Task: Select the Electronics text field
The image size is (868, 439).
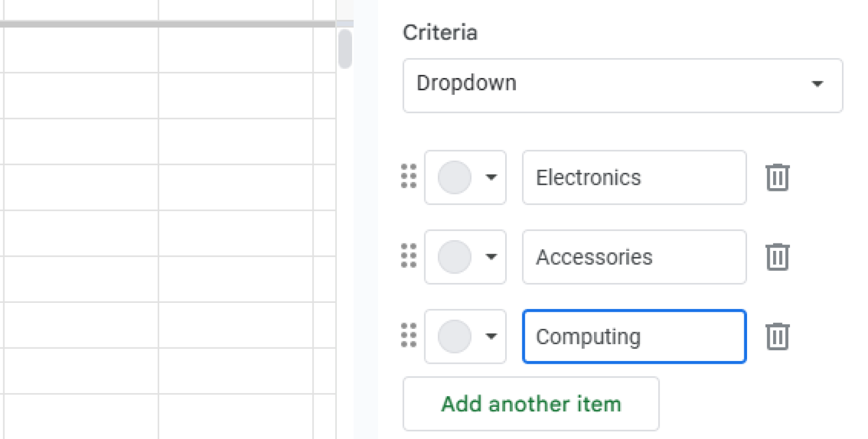Action: [x=633, y=177]
